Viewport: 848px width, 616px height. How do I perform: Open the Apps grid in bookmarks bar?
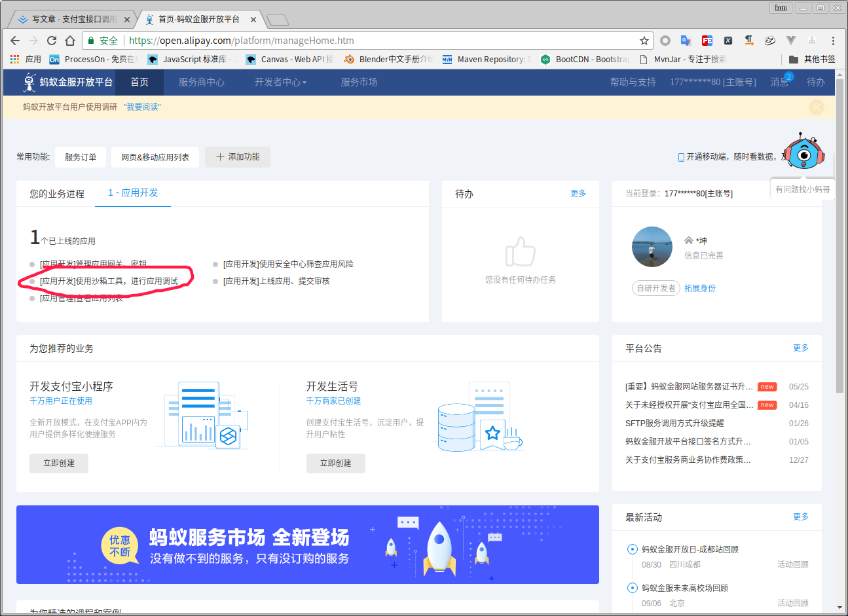click(x=26, y=59)
